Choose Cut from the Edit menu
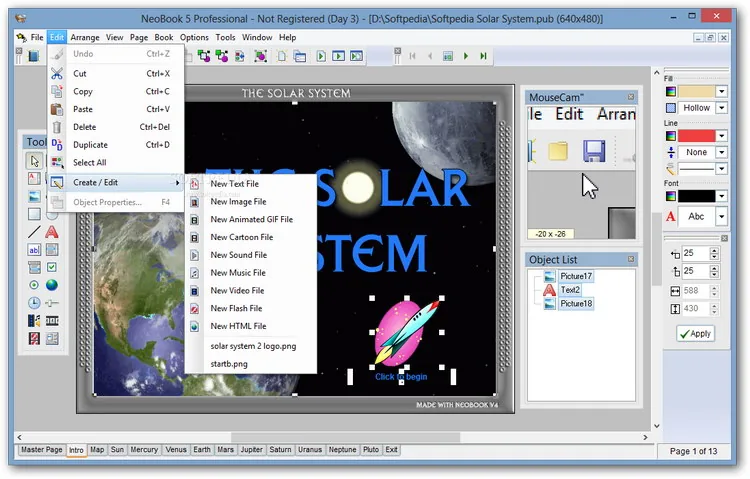Screen dimensions: 750x479 [x=116, y=74]
